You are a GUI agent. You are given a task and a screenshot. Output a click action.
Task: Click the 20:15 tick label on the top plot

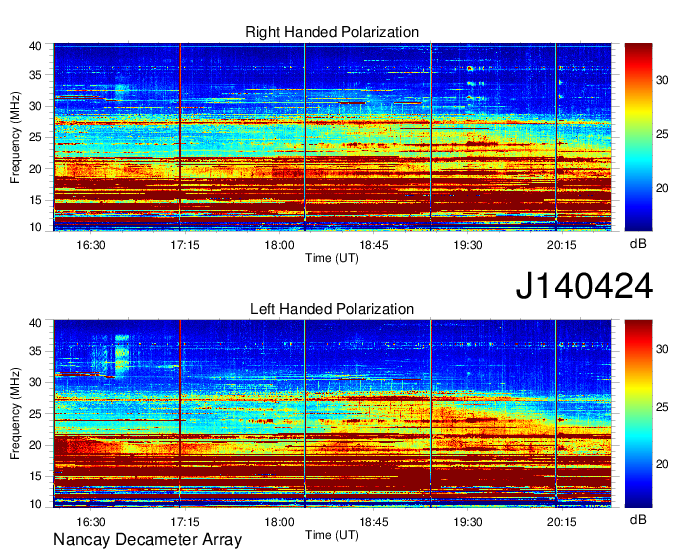click(x=562, y=245)
